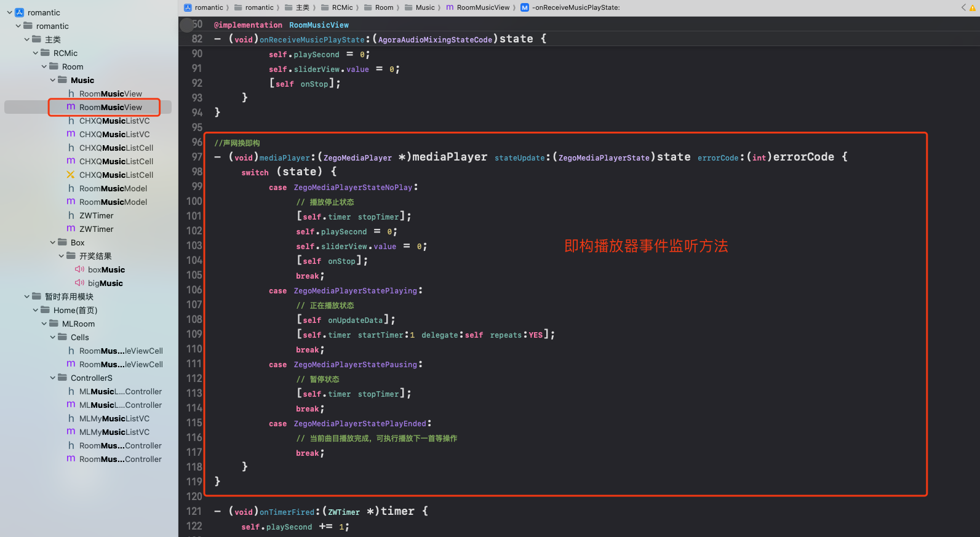980x537 pixels.
Task: Collapse the romantic project root chevron
Action: (x=9, y=12)
